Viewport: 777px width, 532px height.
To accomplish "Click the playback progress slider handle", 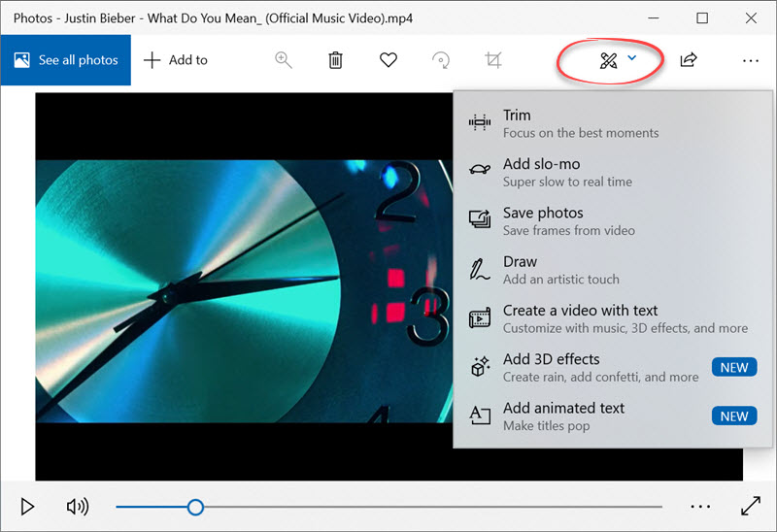I will point(195,507).
